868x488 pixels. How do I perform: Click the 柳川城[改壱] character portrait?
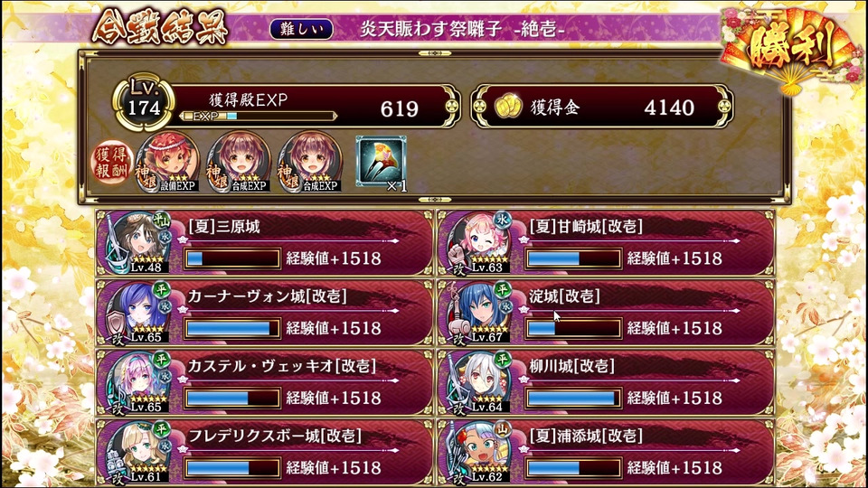point(480,382)
